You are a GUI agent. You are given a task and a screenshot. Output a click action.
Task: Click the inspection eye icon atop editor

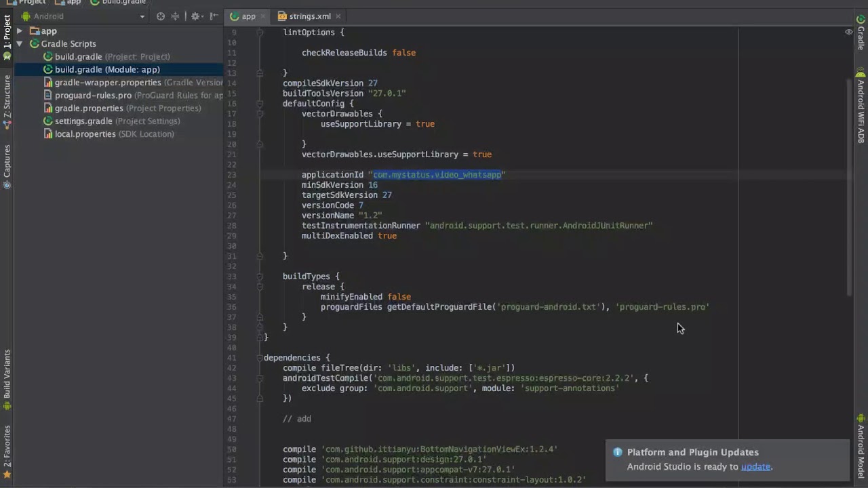(x=848, y=32)
